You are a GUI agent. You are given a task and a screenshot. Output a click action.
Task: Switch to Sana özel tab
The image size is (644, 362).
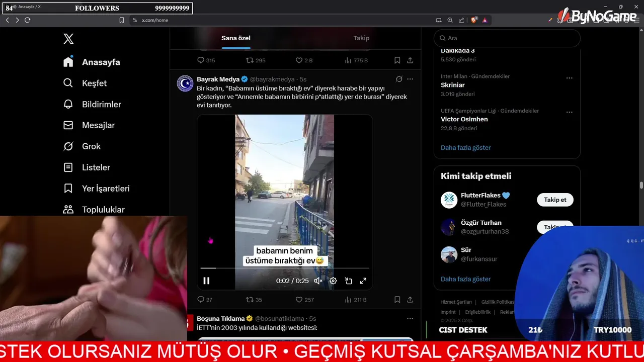pyautogui.click(x=236, y=38)
